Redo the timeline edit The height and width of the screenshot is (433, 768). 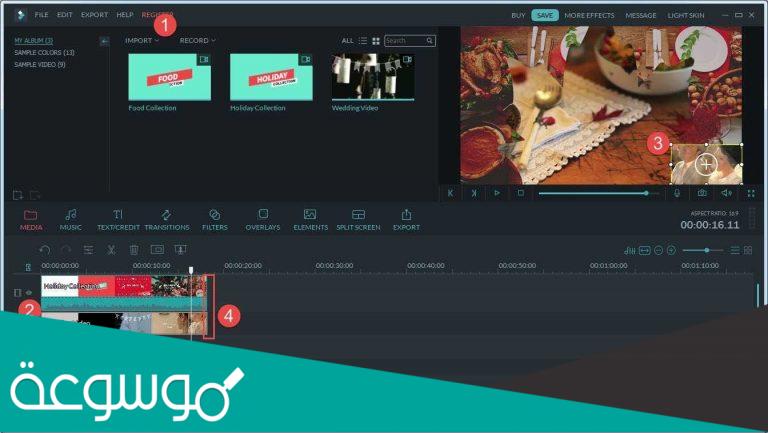66,250
